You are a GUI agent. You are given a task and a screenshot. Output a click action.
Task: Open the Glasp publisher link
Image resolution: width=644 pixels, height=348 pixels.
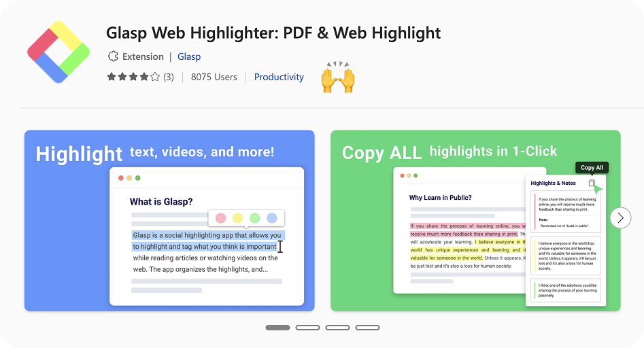(189, 56)
